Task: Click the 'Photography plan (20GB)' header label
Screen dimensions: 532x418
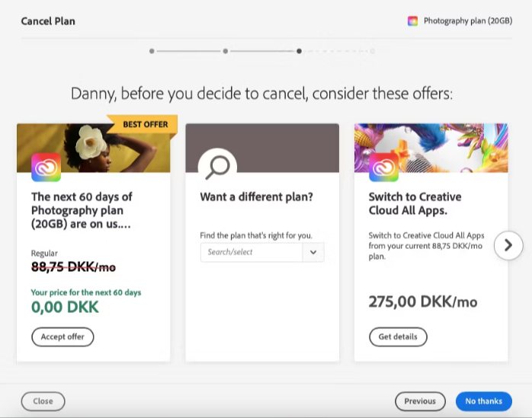Action: pos(468,21)
